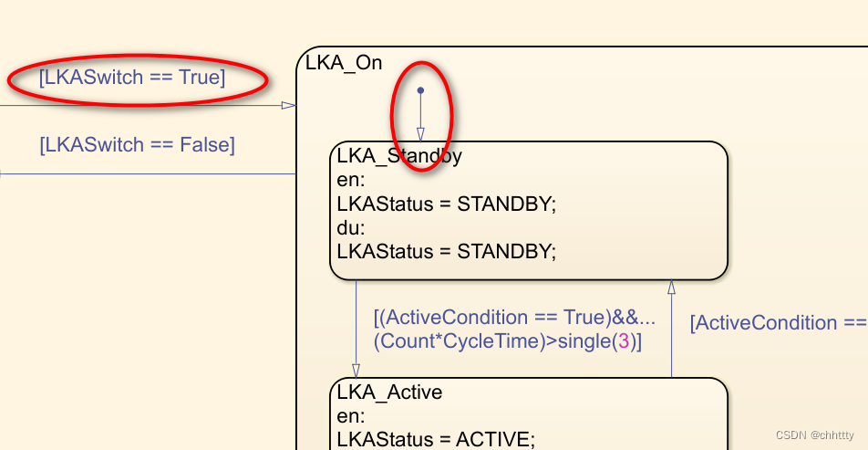Click the truncated ActiveCondition label on the right

click(777, 323)
